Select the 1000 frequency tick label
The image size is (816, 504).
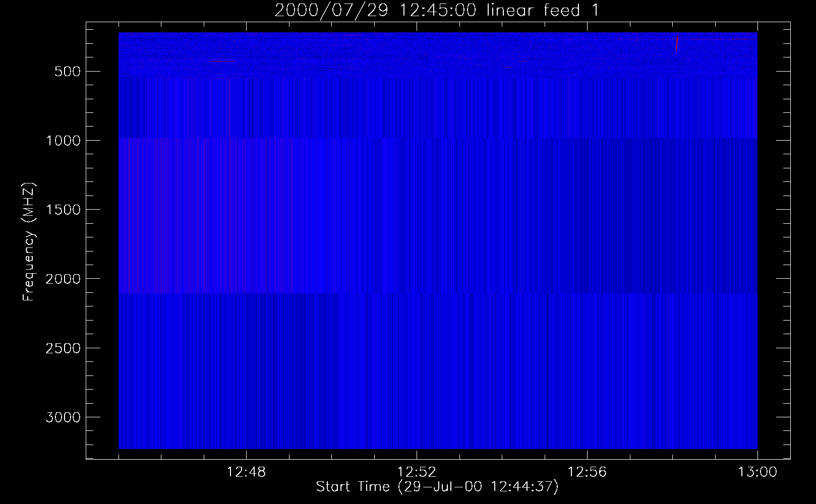[63, 141]
